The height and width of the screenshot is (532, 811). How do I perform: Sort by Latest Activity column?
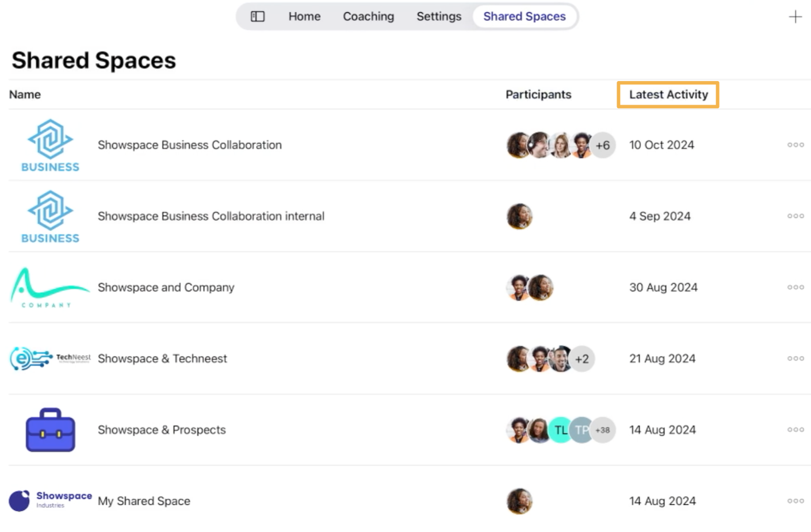tap(668, 94)
